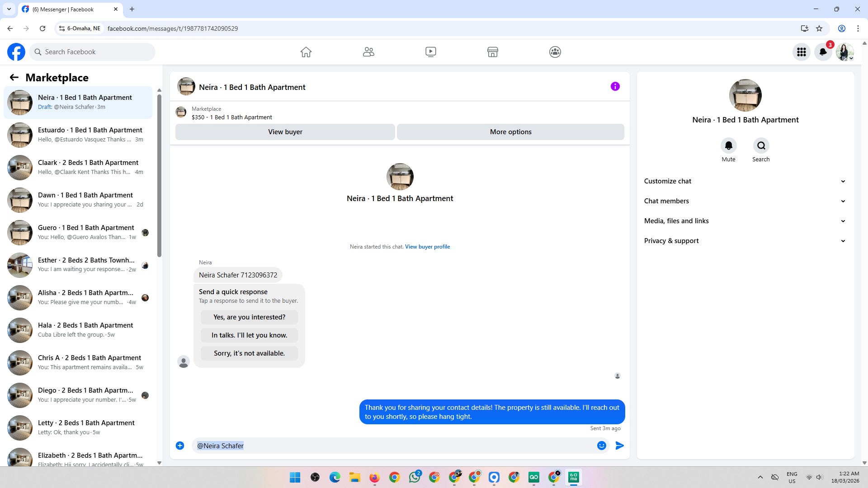Open the Marketplace storefront icon
The image size is (868, 488).
(x=493, y=52)
